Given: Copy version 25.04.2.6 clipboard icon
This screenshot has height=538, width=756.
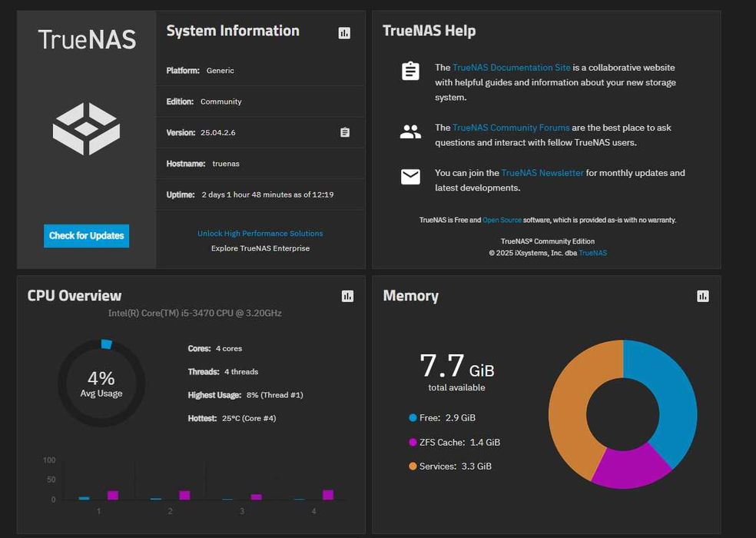Looking at the screenshot, I should [345, 132].
